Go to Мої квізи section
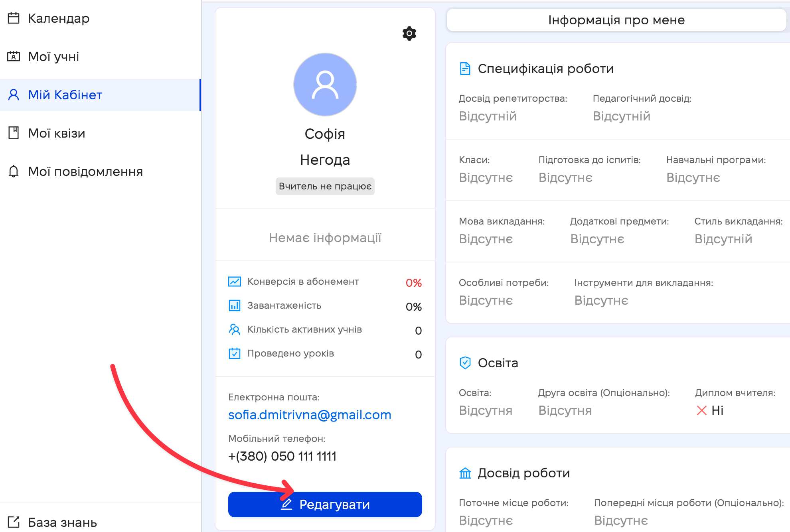Image resolution: width=790 pixels, height=532 pixels. click(x=57, y=133)
